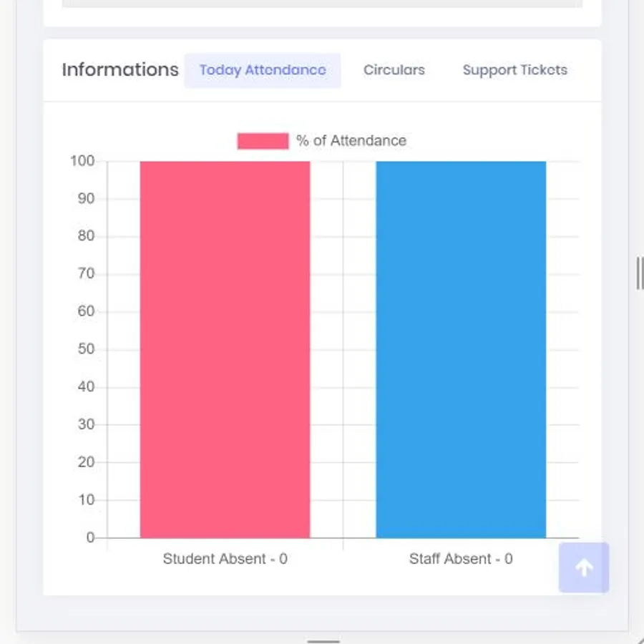644x644 pixels.
Task: Select the Support Tickets tab
Action: point(514,70)
